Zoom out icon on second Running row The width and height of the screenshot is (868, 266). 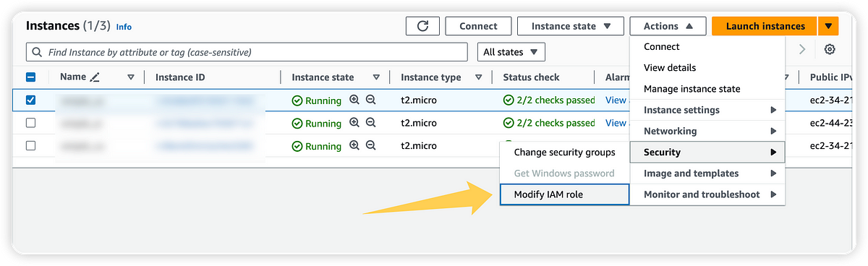point(371,123)
